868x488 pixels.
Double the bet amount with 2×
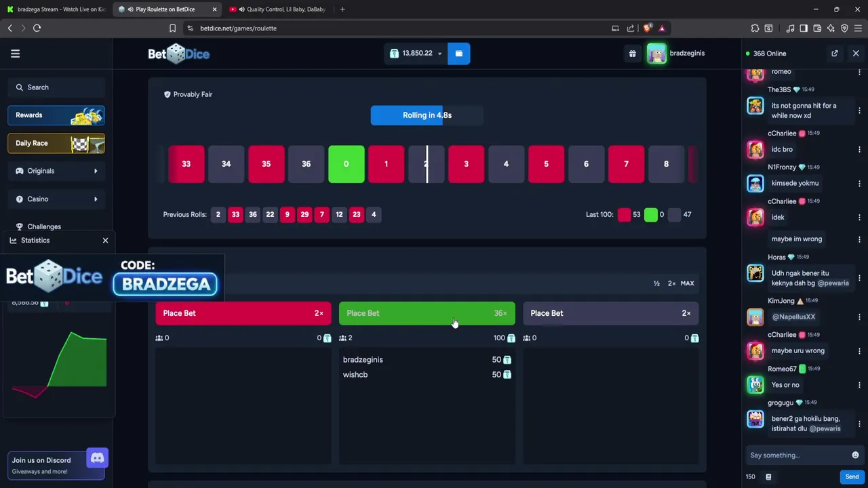(671, 283)
